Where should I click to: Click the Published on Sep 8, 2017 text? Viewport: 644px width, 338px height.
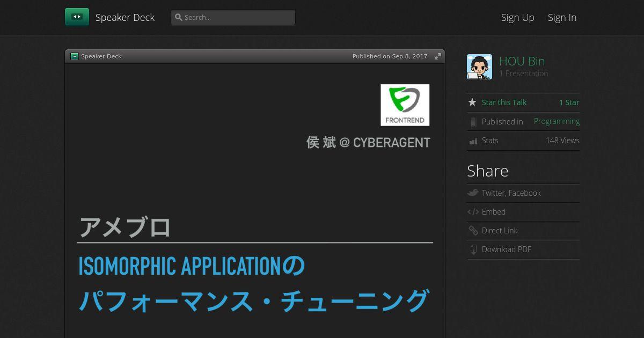click(x=390, y=56)
